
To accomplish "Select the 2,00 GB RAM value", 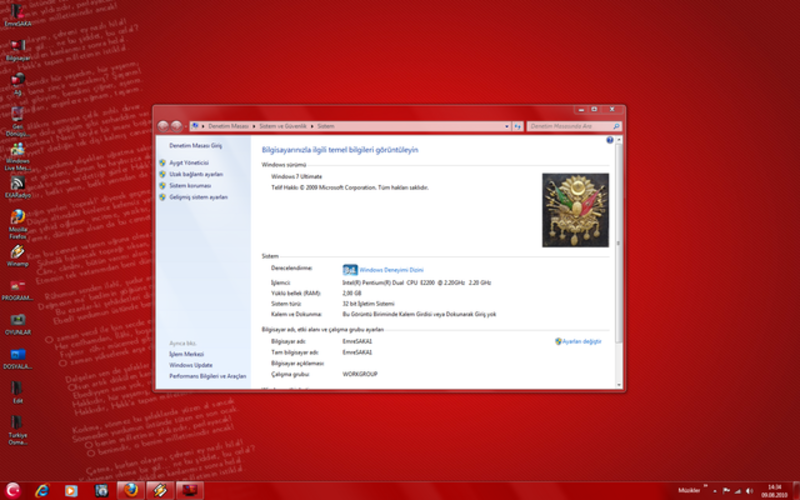I will 352,293.
